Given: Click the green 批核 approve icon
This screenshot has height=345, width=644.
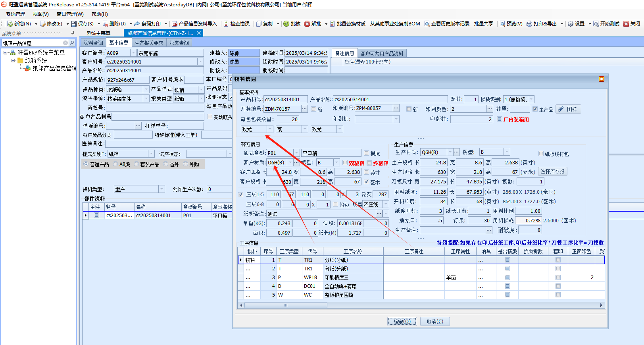Looking at the screenshot, I should pyautogui.click(x=286, y=24).
